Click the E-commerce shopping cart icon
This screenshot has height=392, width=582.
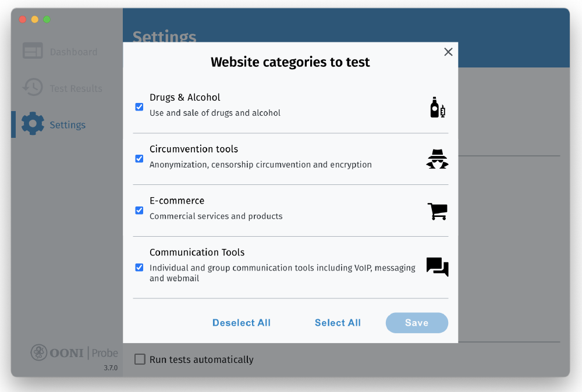(x=437, y=211)
